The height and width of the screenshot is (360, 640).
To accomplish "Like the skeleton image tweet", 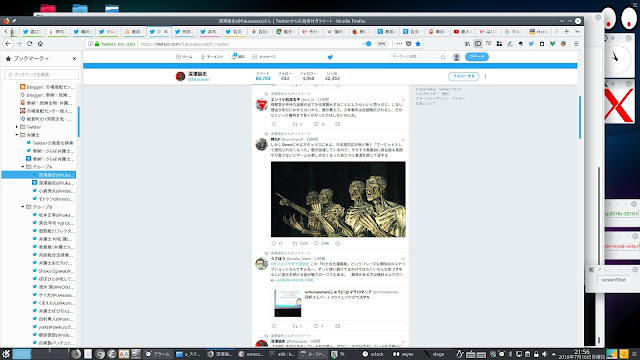I will tap(316, 243).
